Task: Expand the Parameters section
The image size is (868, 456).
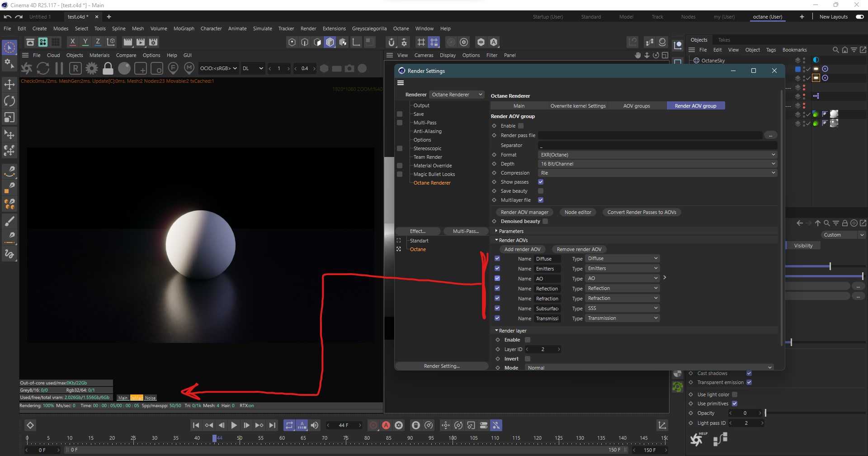Action: coord(511,231)
